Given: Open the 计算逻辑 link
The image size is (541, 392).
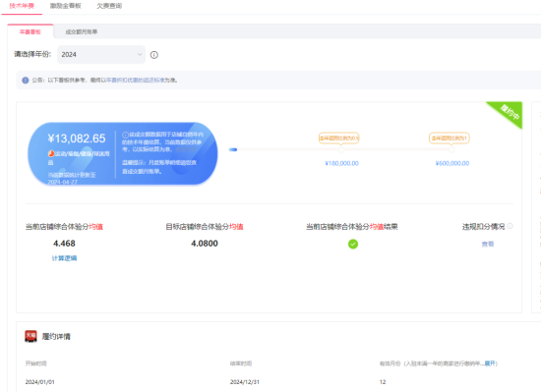Looking at the screenshot, I should coord(64,258).
